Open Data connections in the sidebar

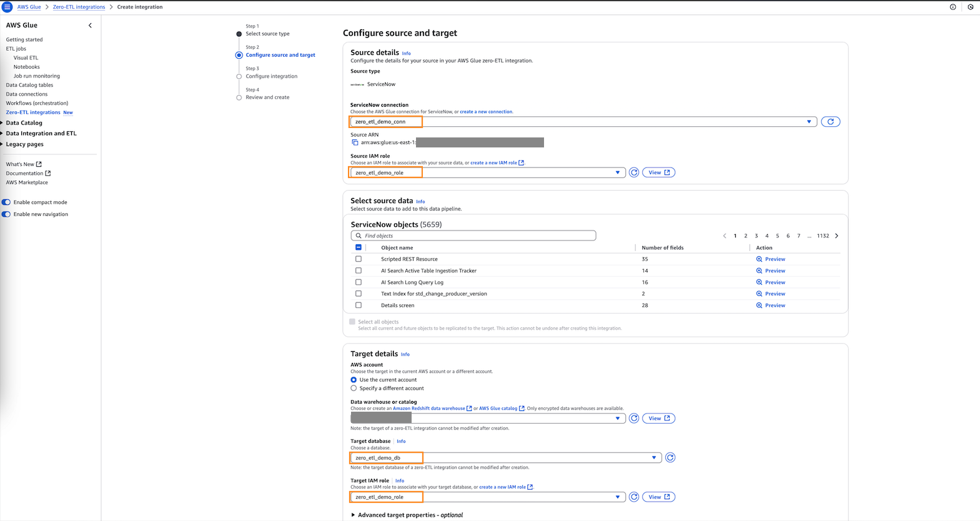[x=26, y=94]
